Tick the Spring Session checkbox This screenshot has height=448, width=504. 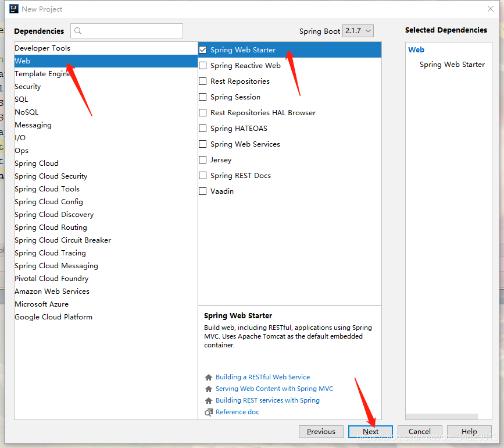point(203,97)
